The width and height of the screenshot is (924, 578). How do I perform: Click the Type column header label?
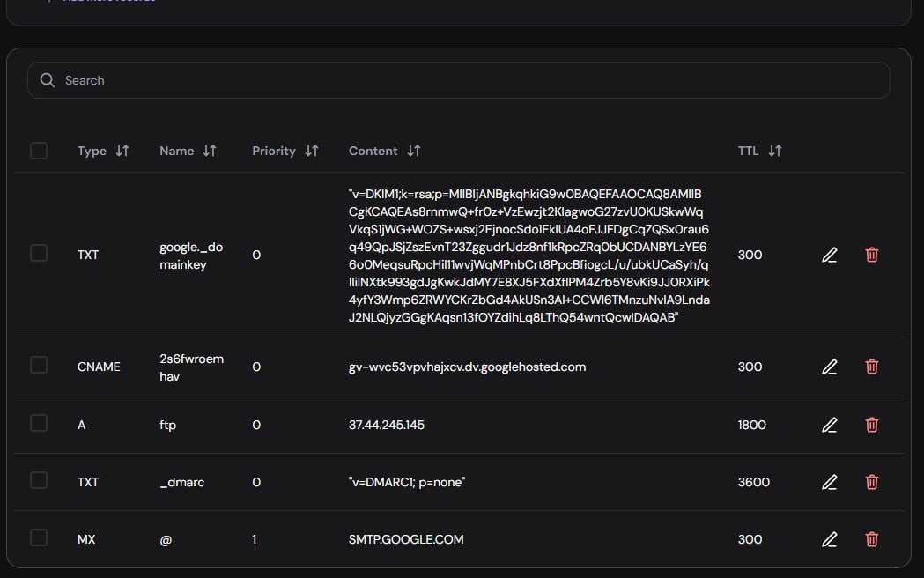[92, 152]
